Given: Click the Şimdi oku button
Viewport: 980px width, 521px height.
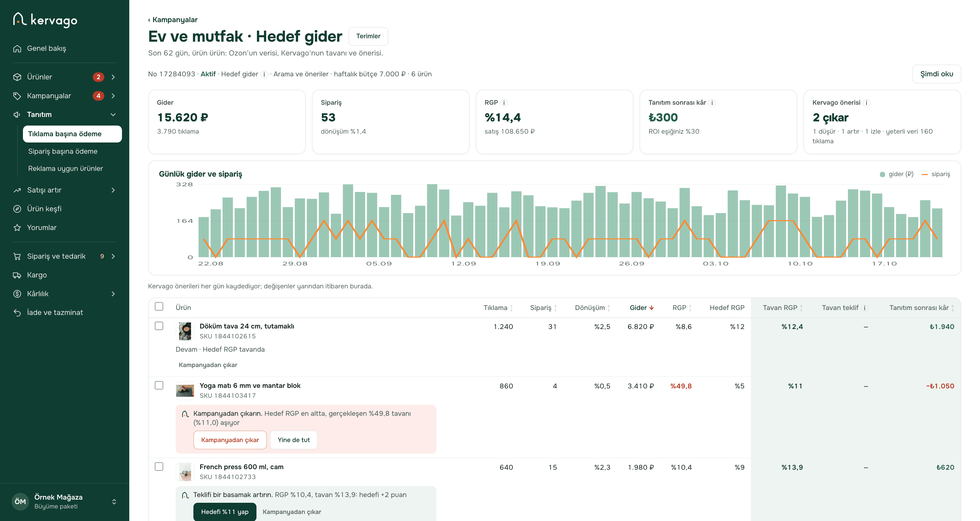Looking at the screenshot, I should coord(936,74).
